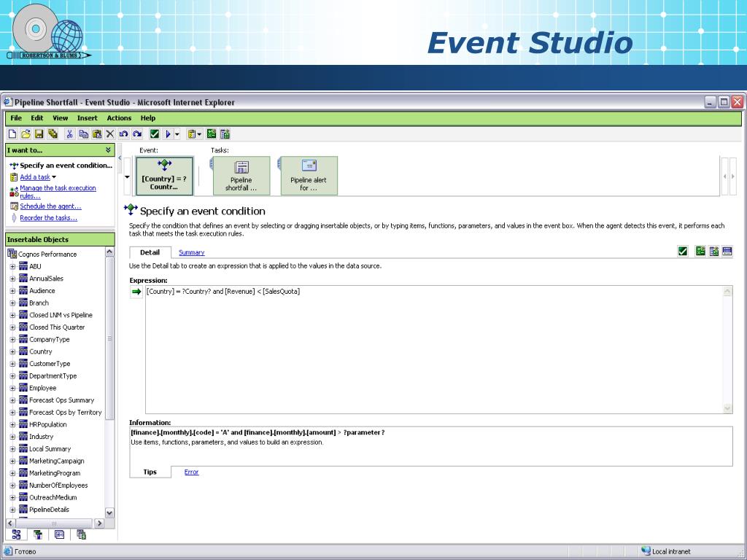Click the tree horizontal scroll-right arrow
Viewport: 747px width, 560px height.
click(99, 524)
